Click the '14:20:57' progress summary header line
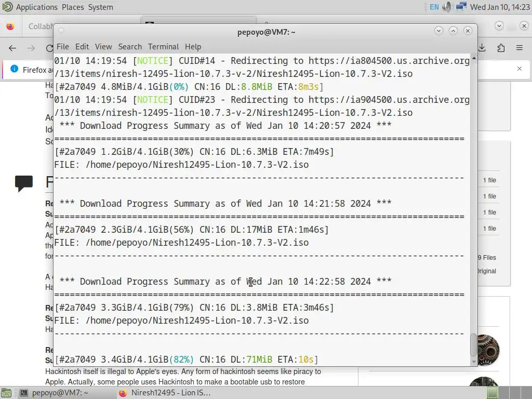This screenshot has width=532, height=399. [x=225, y=126]
